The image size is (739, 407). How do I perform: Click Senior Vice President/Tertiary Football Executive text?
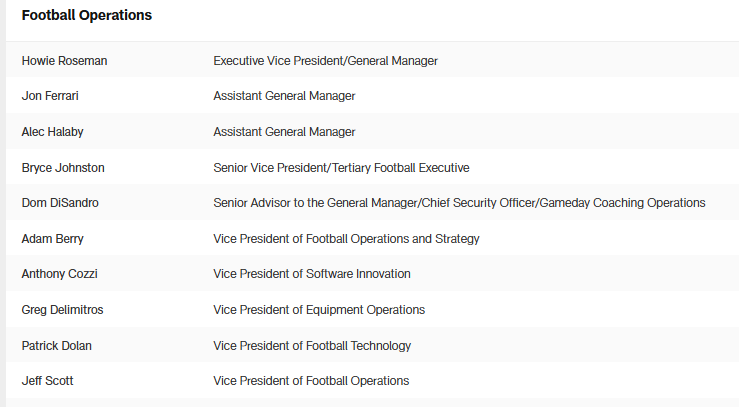341,168
